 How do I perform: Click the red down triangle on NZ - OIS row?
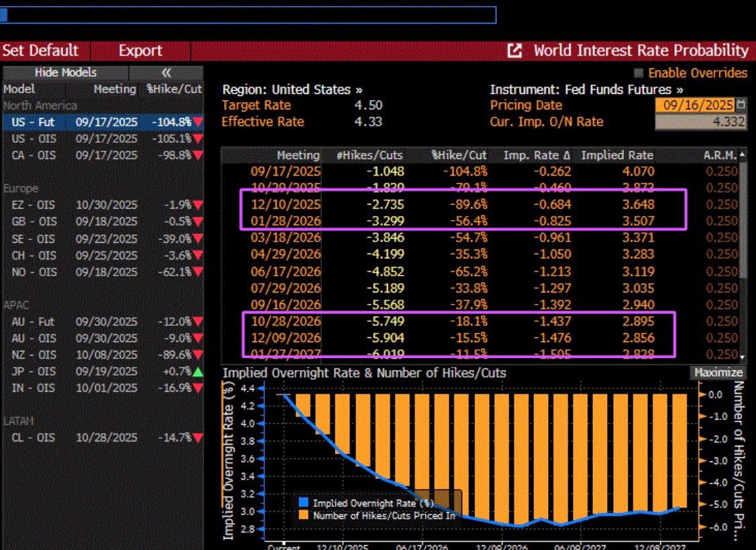coord(197,355)
